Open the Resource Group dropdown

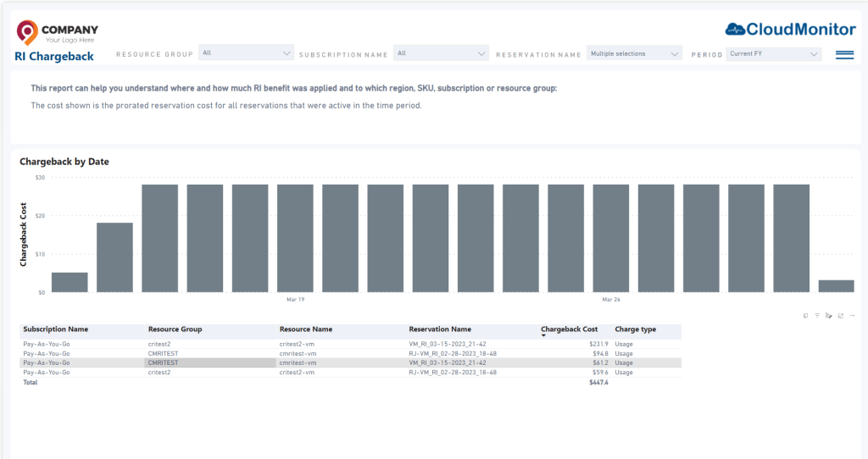(247, 53)
